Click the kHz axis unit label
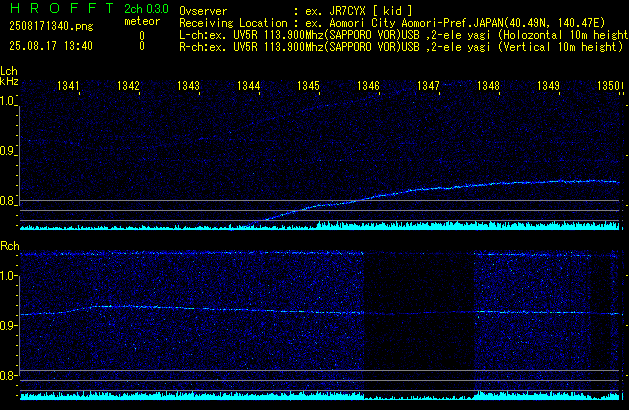 pyautogui.click(x=9, y=81)
